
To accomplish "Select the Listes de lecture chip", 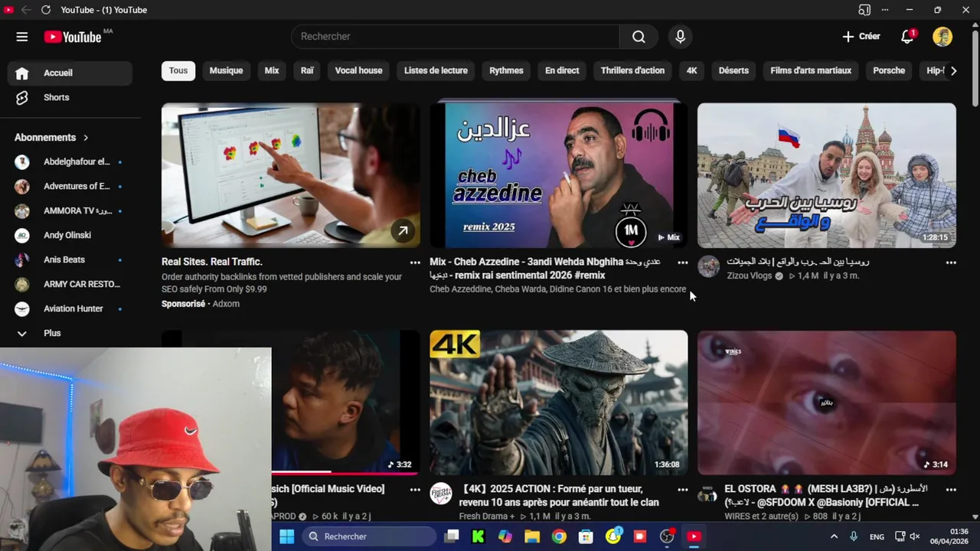I will [436, 70].
